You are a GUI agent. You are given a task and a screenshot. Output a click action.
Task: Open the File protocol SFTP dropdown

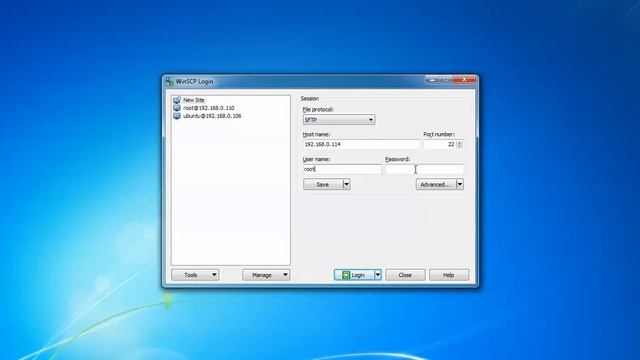339,120
